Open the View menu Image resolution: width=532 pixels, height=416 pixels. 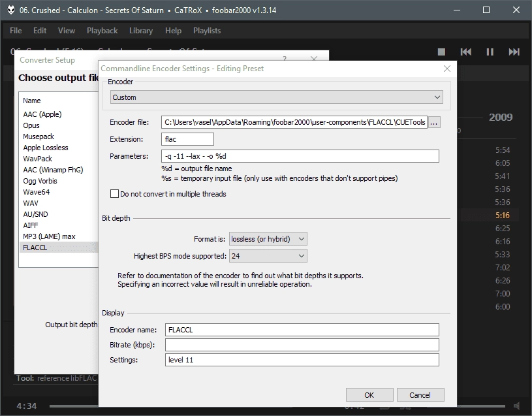[67, 31]
